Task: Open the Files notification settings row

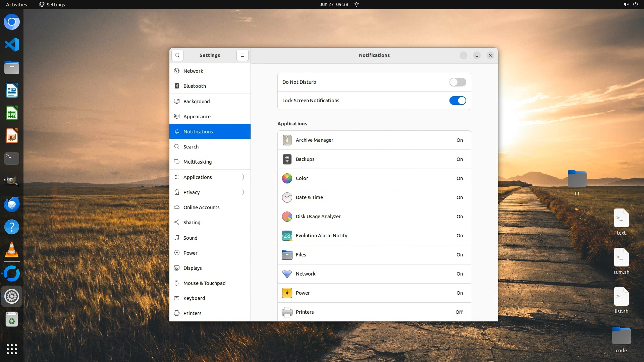Action: point(374,255)
